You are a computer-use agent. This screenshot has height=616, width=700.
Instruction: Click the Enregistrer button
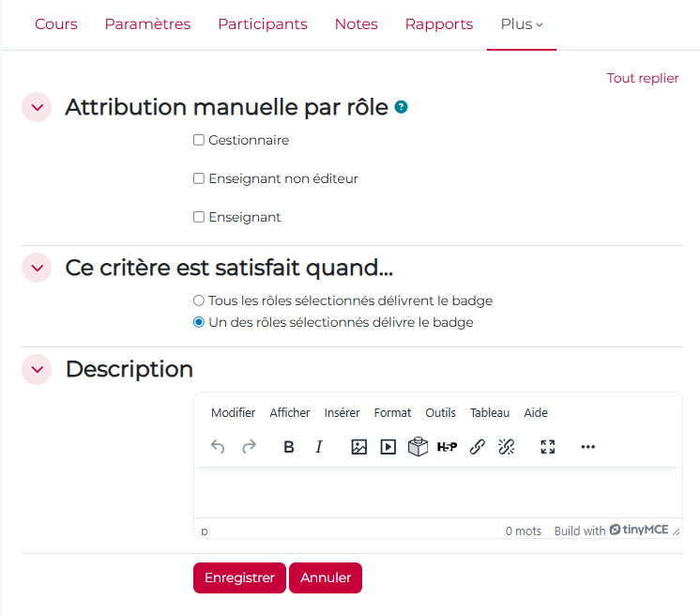[239, 578]
